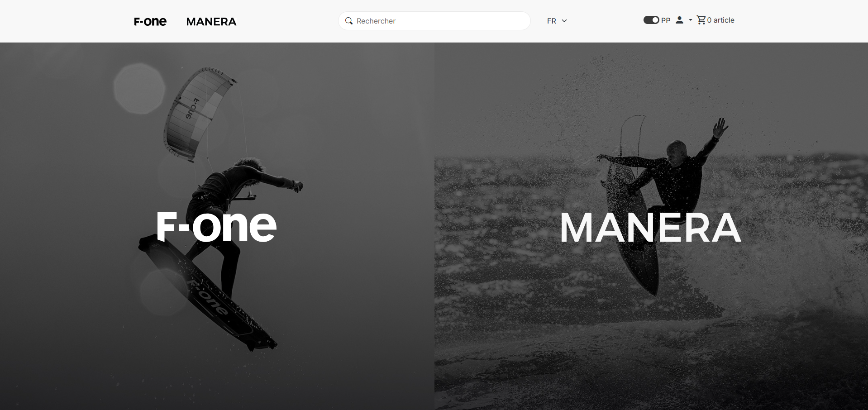
Task: Open the kitesurfer F-one hero image
Action: 217,226
